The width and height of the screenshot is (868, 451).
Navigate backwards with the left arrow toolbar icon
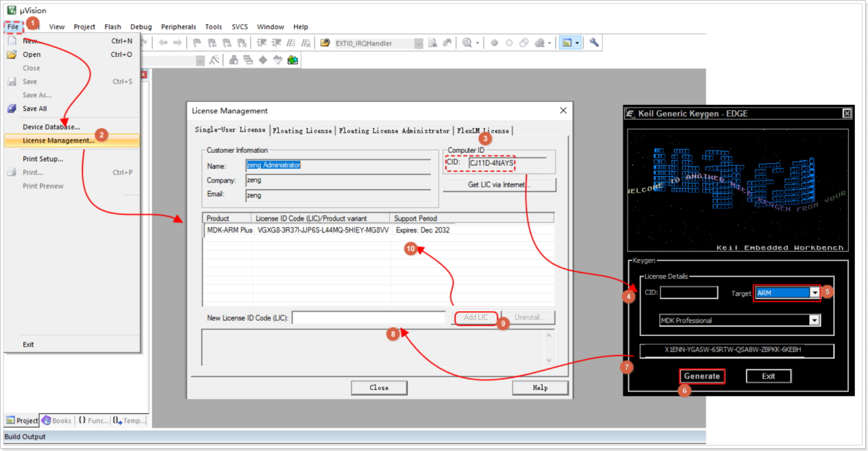pyautogui.click(x=163, y=42)
